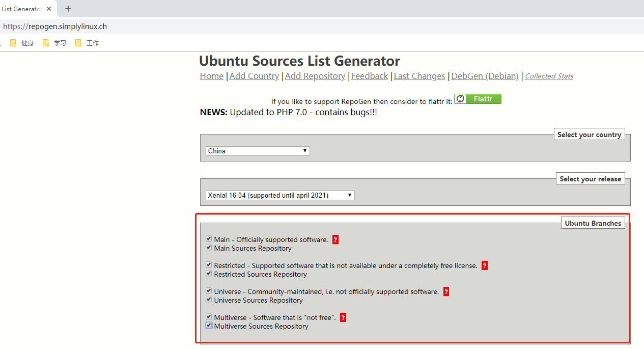Toggle Restricted Sources Repository checkbox
644x349 pixels.
pos(209,273)
